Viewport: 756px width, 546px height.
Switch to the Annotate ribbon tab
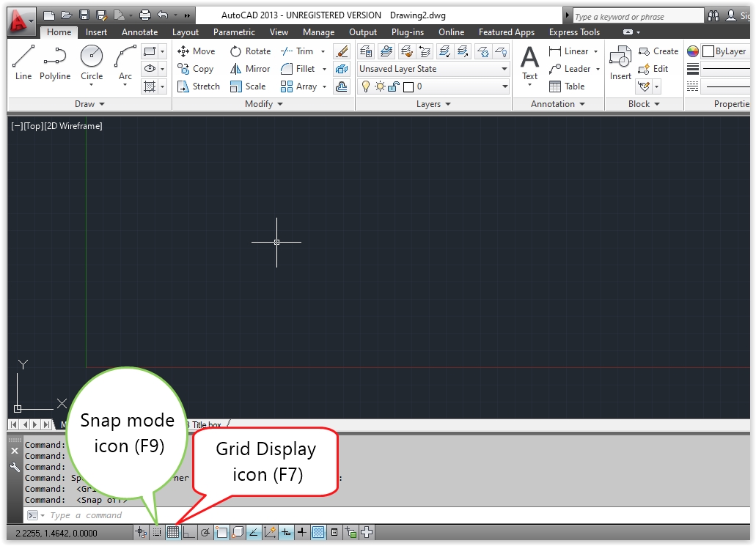[139, 32]
